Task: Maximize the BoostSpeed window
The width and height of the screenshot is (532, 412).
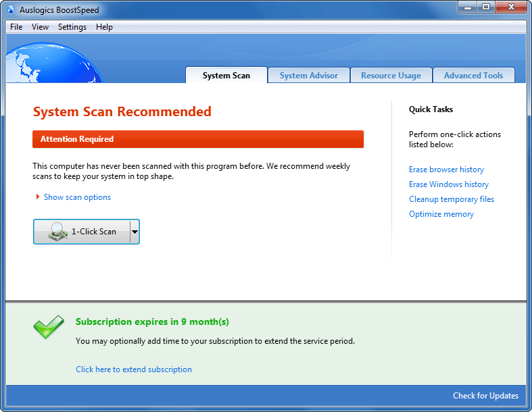Action: (486, 7)
